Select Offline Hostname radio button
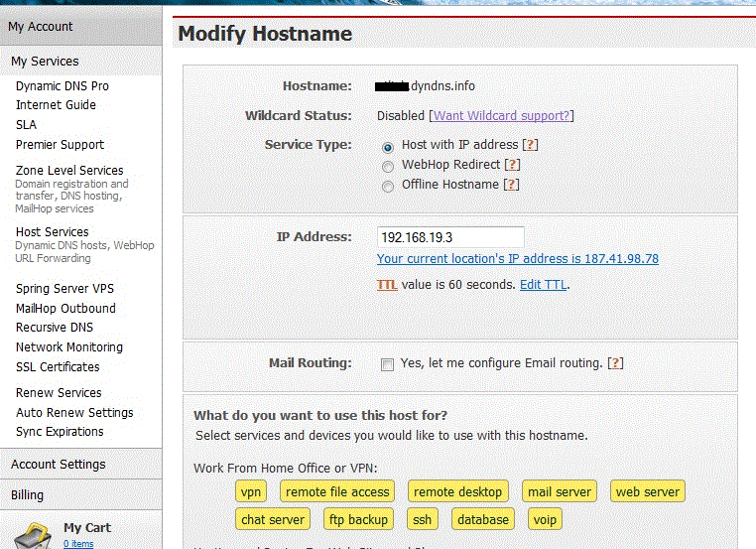 tap(388, 187)
